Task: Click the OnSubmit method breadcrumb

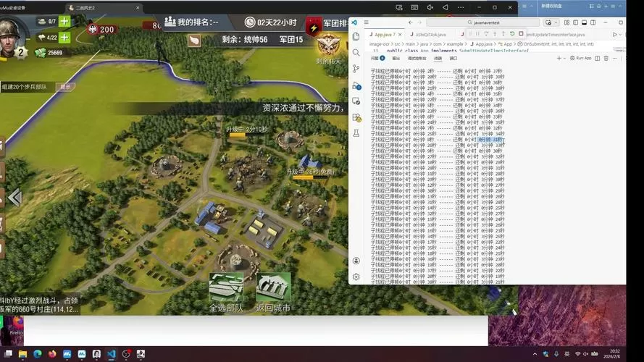Action: (x=556, y=44)
